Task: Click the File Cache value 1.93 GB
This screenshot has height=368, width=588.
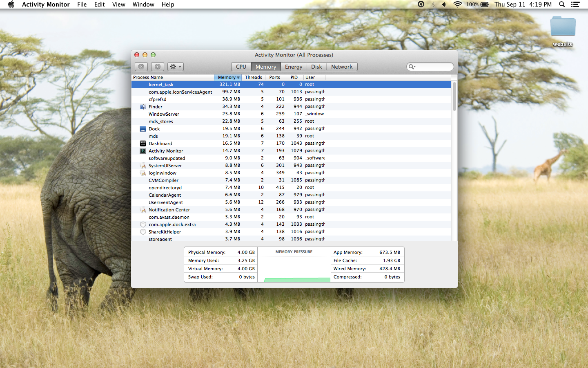Action: point(392,260)
